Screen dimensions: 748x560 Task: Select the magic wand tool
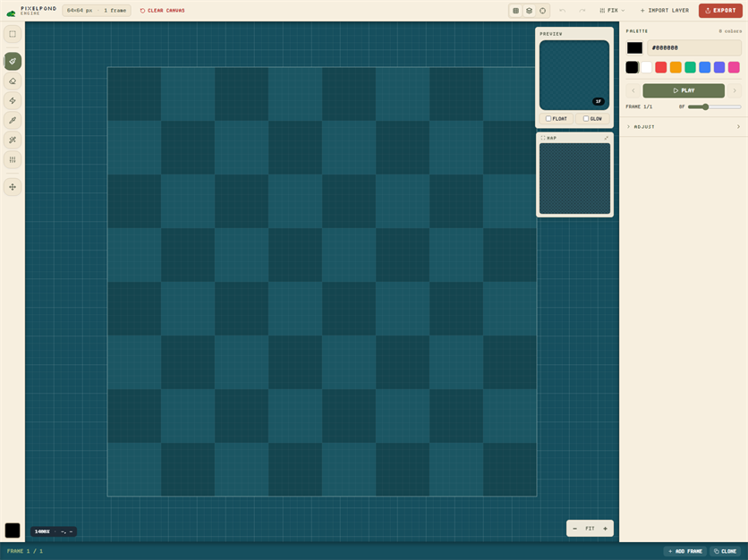(13, 140)
